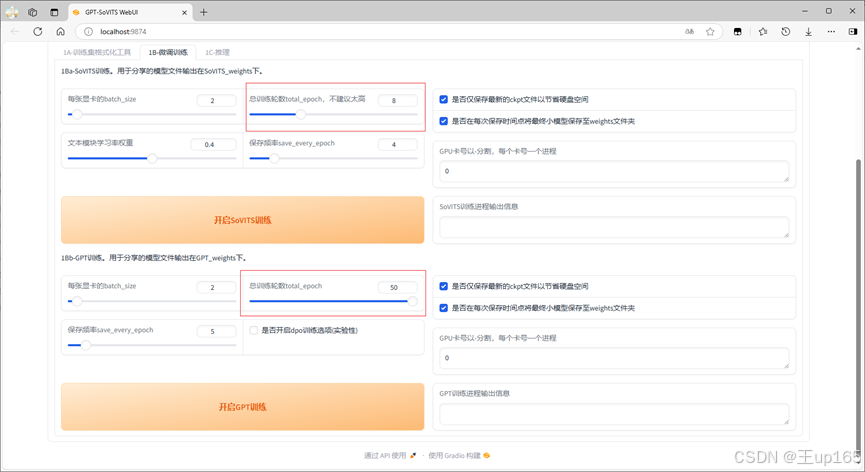Open a new browser tab
Screen dimensions: 865x472
tap(204, 12)
